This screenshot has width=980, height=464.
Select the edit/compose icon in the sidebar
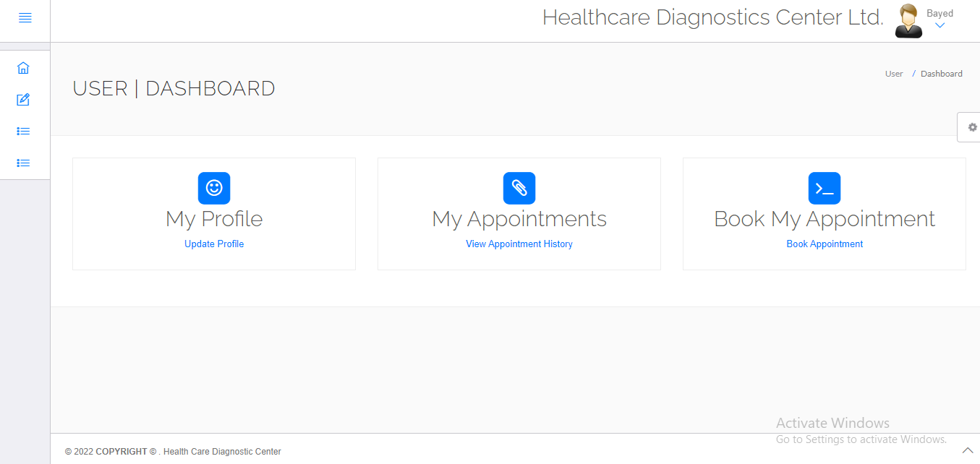click(24, 99)
